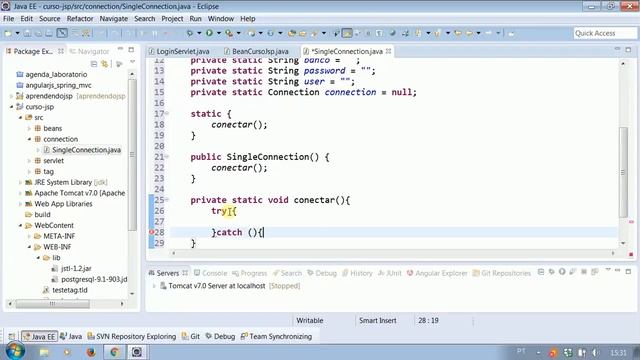The image size is (640, 360).
Task: Select testetag.tld file
Action: 65,290
